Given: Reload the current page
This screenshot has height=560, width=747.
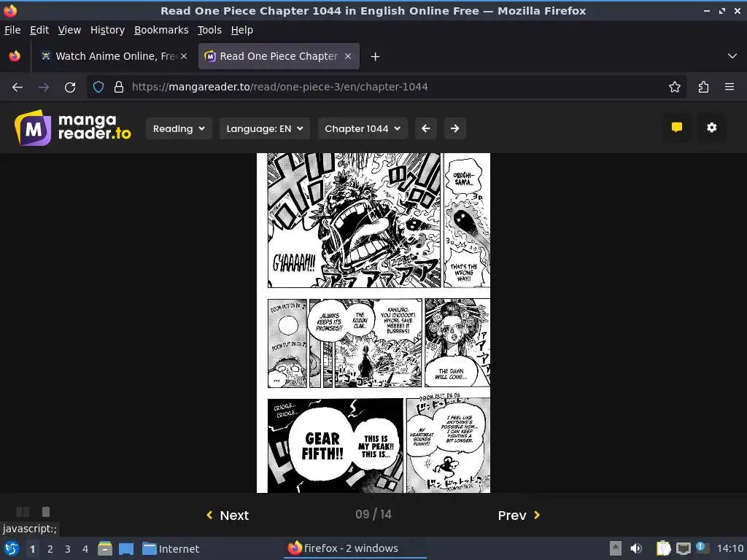Looking at the screenshot, I should pos(70,87).
